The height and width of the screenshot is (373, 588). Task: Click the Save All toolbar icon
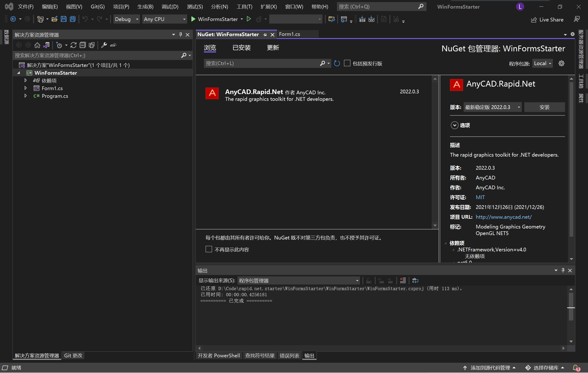73,19
